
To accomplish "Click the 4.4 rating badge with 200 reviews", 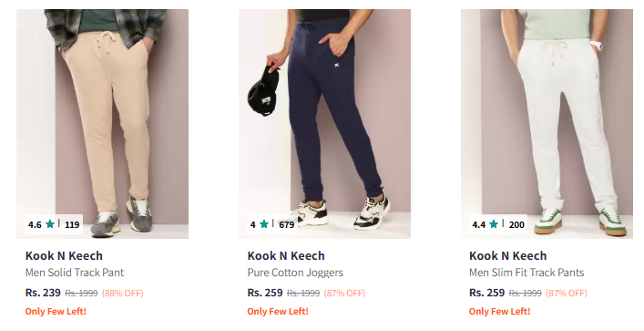I will point(498,224).
